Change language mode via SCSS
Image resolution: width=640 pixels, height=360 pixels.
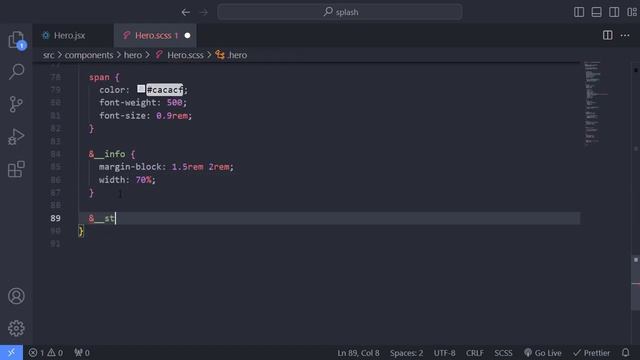pyautogui.click(x=503, y=353)
